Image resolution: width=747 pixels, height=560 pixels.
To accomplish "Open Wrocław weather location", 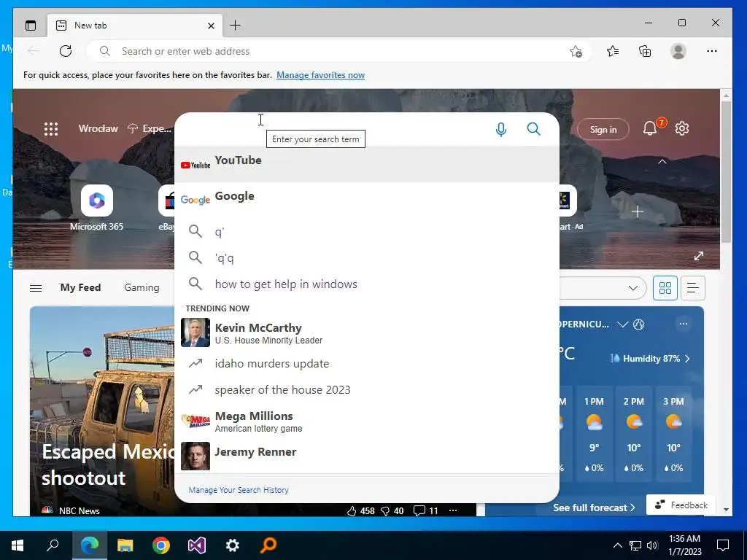I will click(x=98, y=128).
